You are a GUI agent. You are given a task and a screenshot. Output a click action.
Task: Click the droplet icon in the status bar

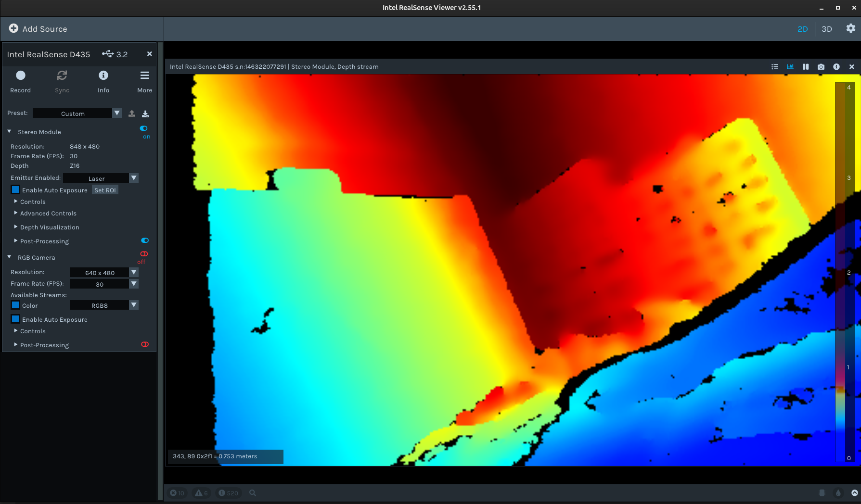click(838, 493)
